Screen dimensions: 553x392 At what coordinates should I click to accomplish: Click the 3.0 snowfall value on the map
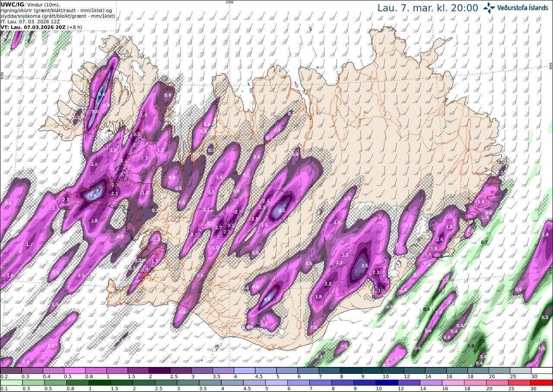[381, 291]
